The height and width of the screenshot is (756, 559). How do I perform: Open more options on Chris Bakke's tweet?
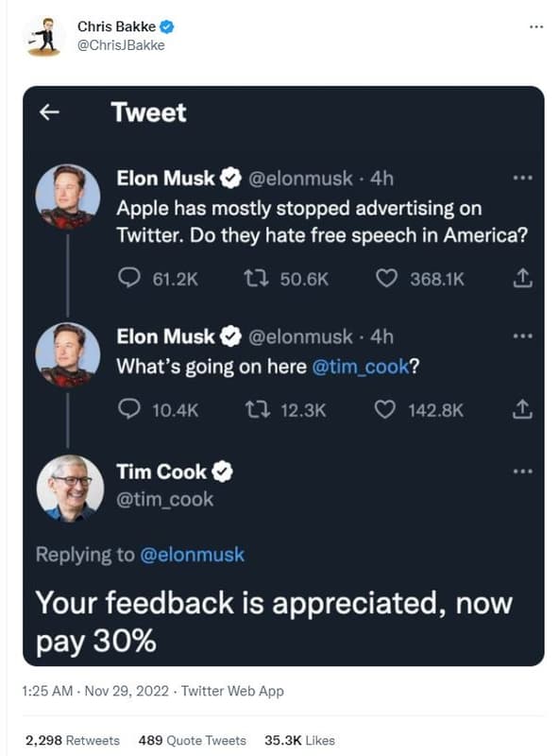[535, 27]
